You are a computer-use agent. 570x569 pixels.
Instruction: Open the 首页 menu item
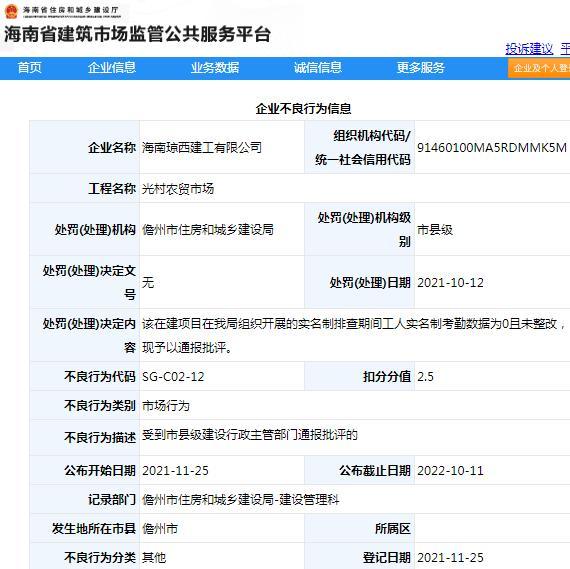click(x=29, y=68)
